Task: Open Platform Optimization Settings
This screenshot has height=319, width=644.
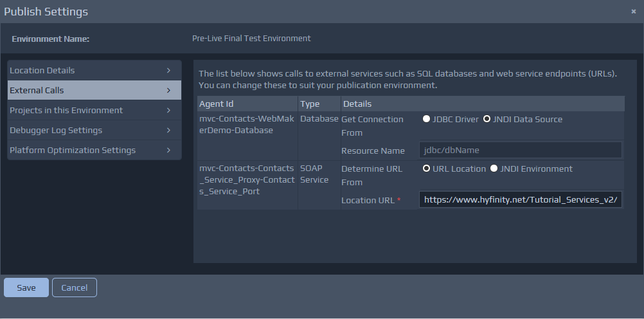Action: tap(73, 150)
